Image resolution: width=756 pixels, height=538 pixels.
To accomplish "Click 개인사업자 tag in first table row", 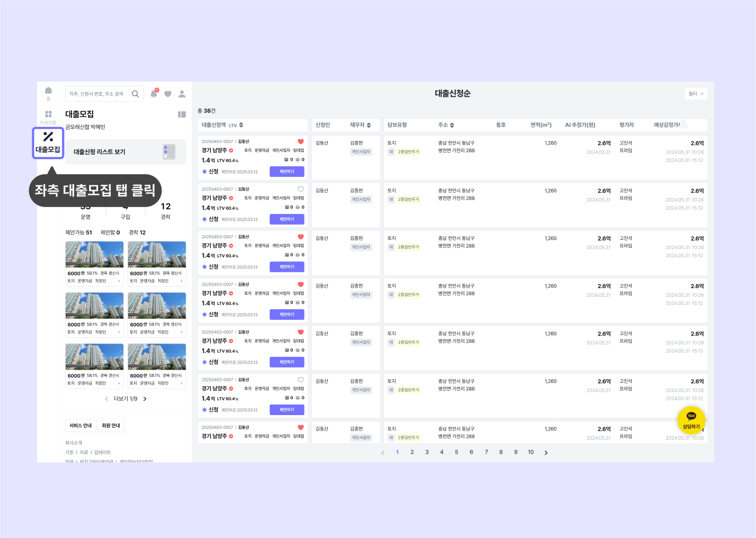I will tap(361, 152).
